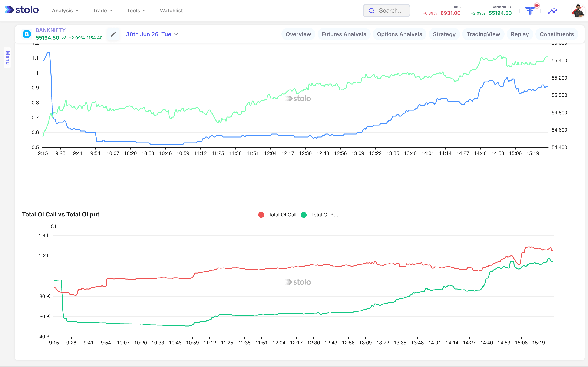Click the pencil edit symbol icon

113,34
